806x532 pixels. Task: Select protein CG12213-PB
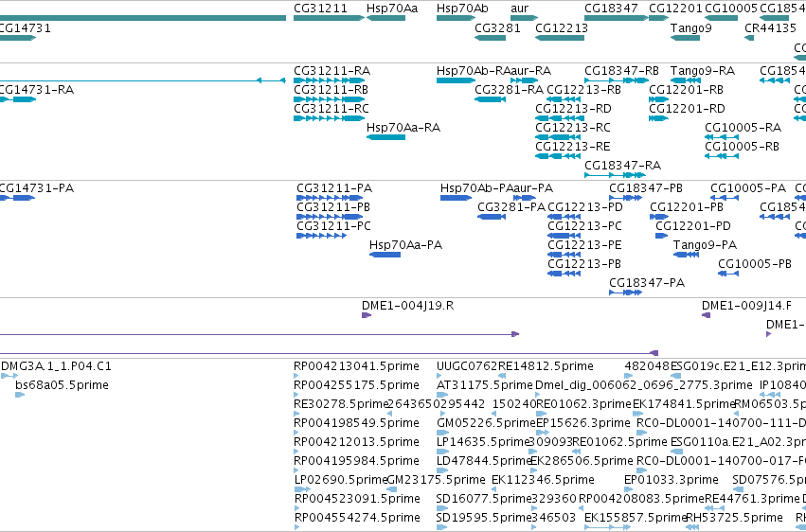click(564, 274)
